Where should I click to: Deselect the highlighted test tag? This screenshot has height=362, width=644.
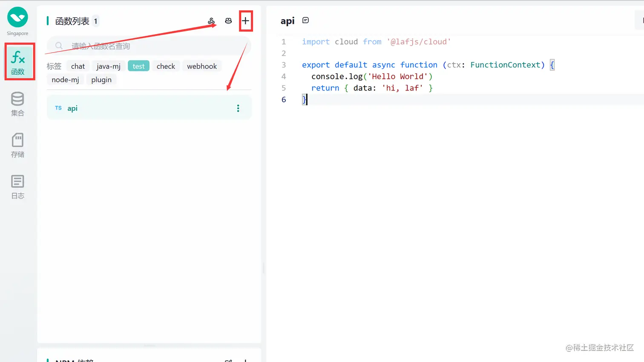tap(138, 66)
